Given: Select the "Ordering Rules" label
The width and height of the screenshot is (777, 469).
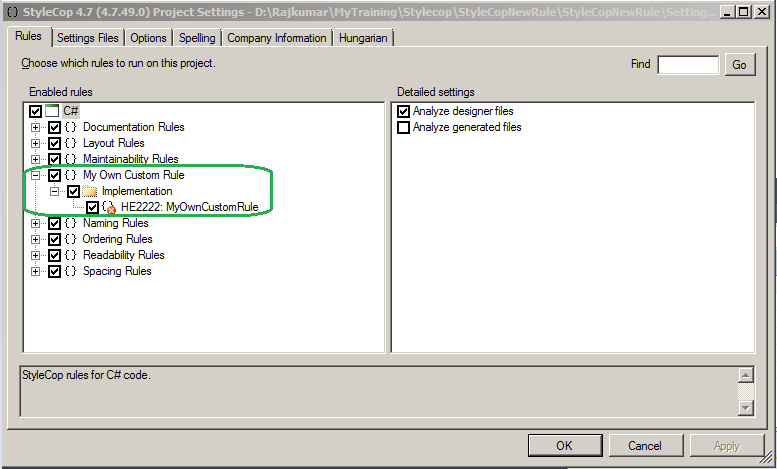Looking at the screenshot, I should 117,239.
